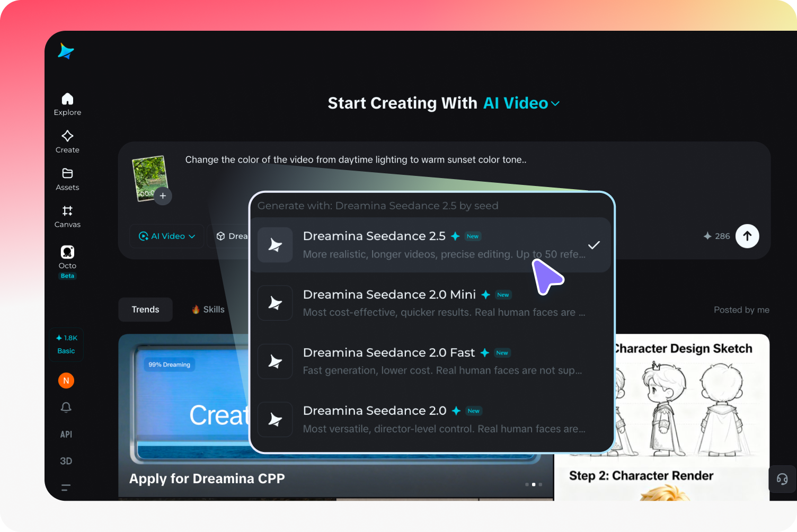Image resolution: width=797 pixels, height=532 pixels.
Task: Click the New badge on Seedance 2.5
Action: tap(473, 236)
